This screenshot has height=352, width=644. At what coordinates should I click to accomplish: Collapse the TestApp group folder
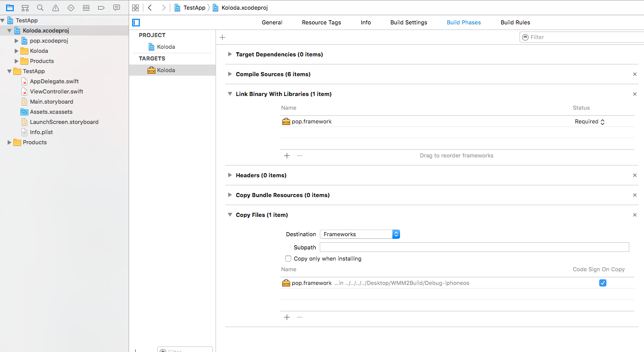coord(10,71)
